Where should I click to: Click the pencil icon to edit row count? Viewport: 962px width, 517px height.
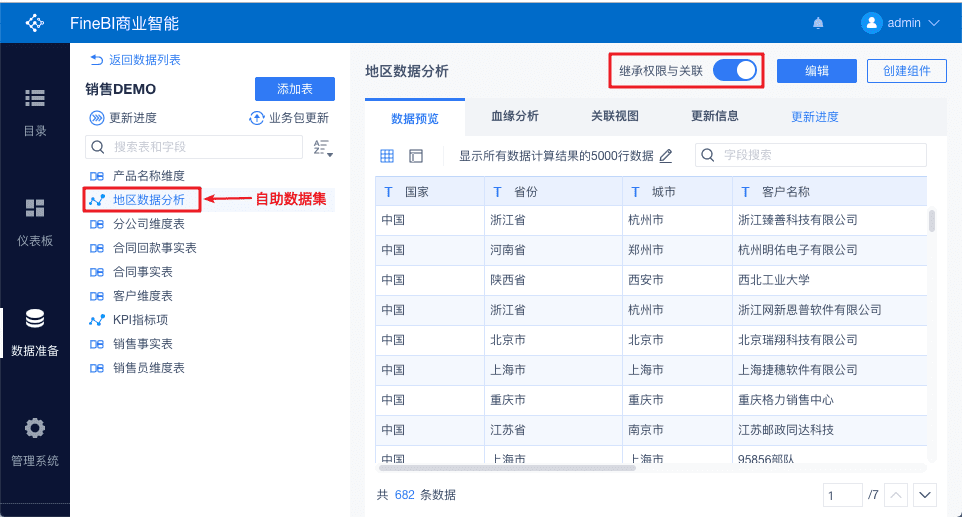pos(666,156)
